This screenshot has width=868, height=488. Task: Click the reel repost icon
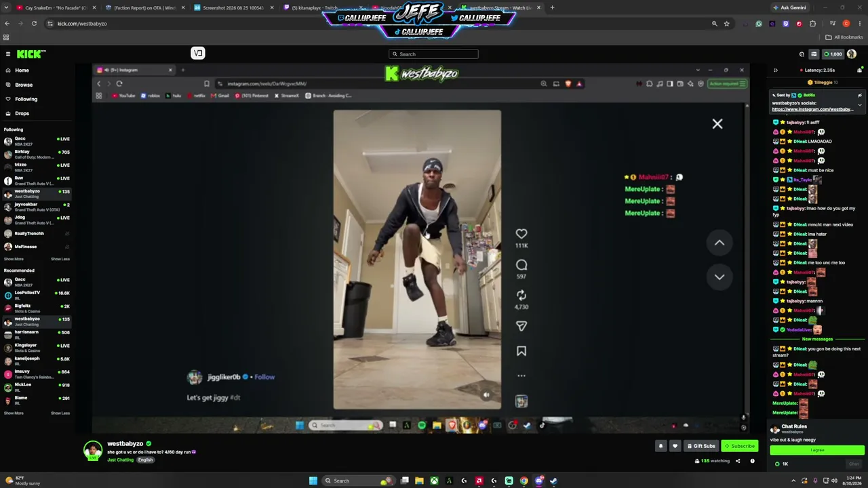coord(521,296)
